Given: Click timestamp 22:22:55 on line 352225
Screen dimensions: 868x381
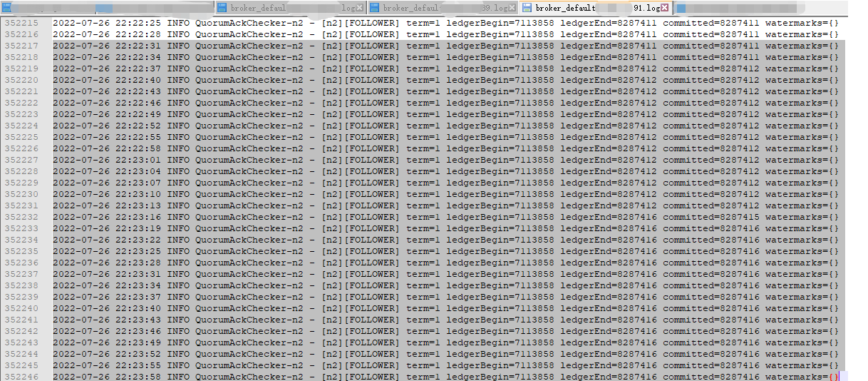Looking at the screenshot, I should tap(138, 137).
